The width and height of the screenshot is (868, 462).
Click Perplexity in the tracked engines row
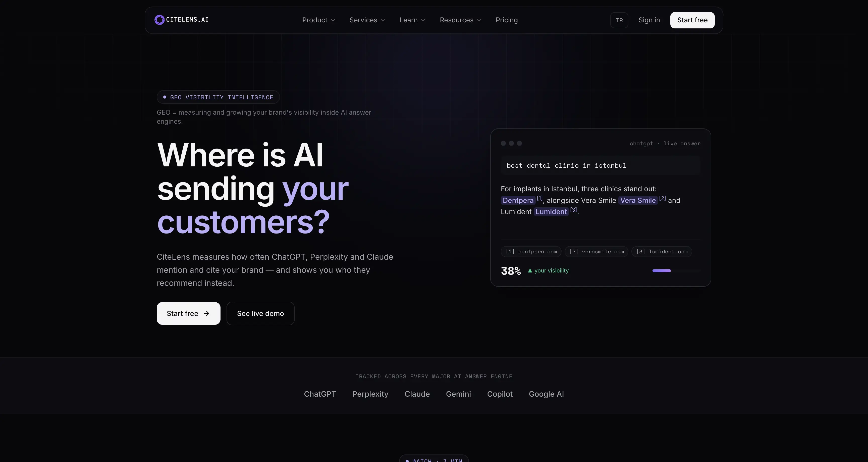click(370, 394)
